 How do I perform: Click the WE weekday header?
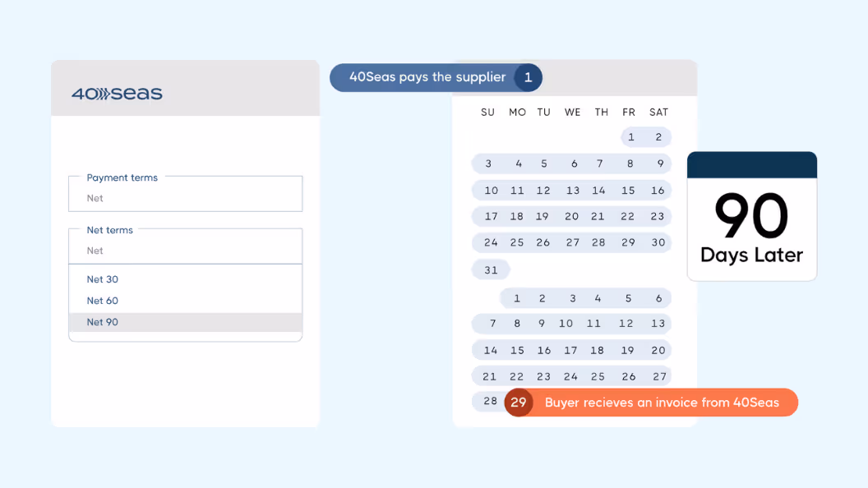[573, 113]
